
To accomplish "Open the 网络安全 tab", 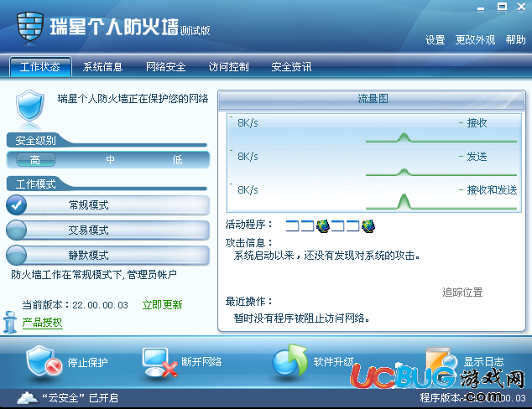I will click(x=166, y=67).
